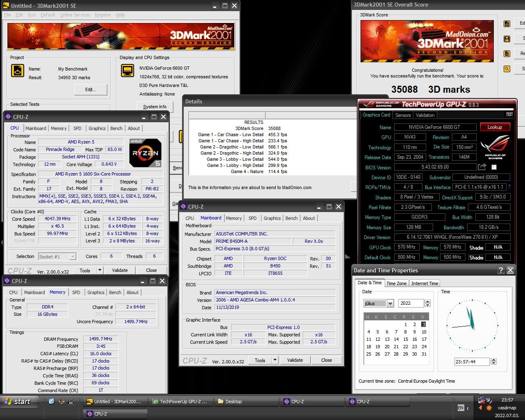This screenshot has height=420, width=525.
Task: Click the orange gear tray icon
Action: click(x=489, y=408)
